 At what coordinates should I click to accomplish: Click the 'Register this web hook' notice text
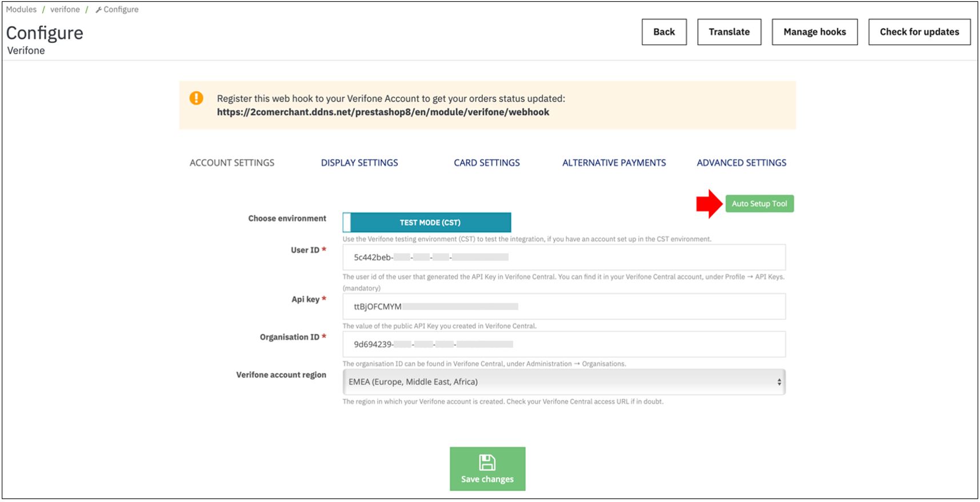pyautogui.click(x=391, y=99)
